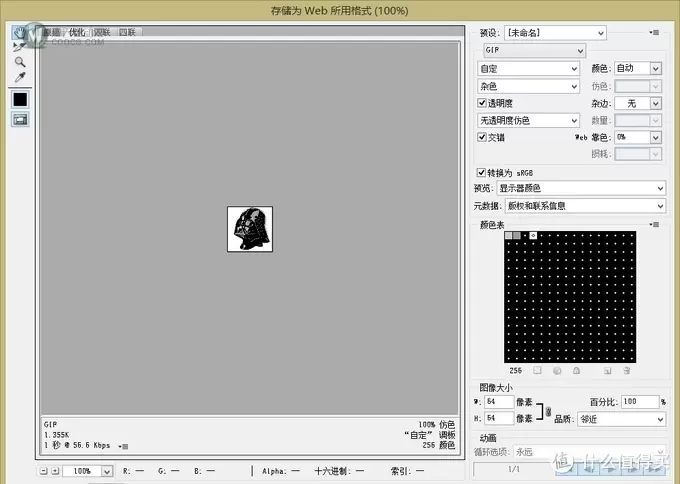The image size is (680, 484).
Task: Toggle the 转换为 sRGB checkbox
Action: point(481,172)
